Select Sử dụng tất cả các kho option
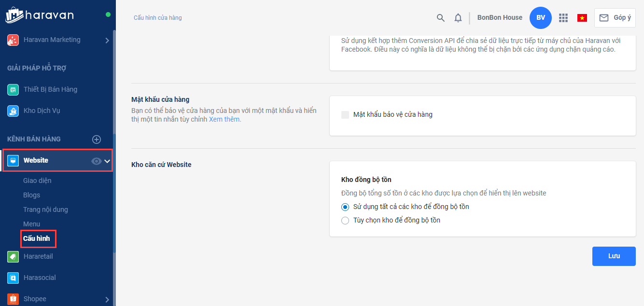 click(x=345, y=207)
